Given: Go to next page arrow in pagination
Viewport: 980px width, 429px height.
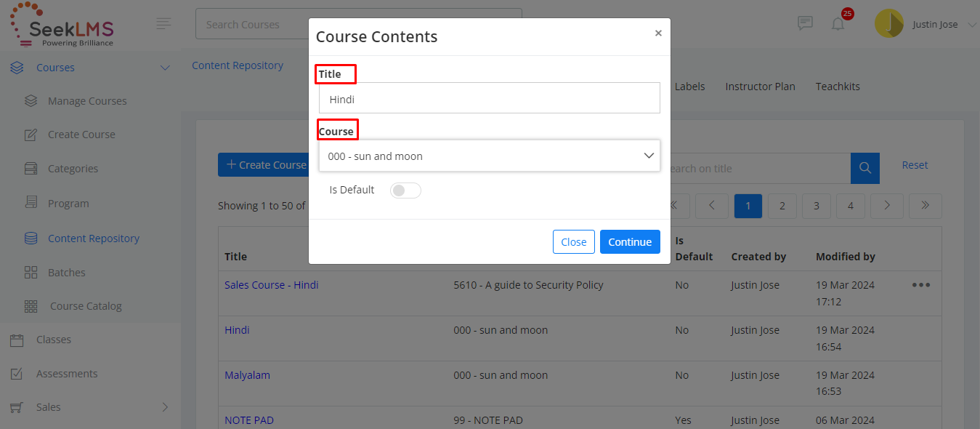Looking at the screenshot, I should pyautogui.click(x=887, y=206).
